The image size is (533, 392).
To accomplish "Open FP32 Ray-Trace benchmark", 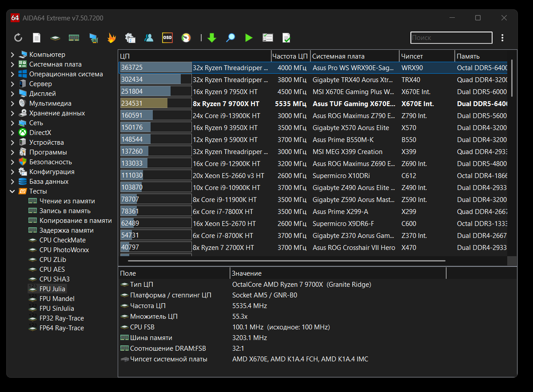I will (61, 318).
